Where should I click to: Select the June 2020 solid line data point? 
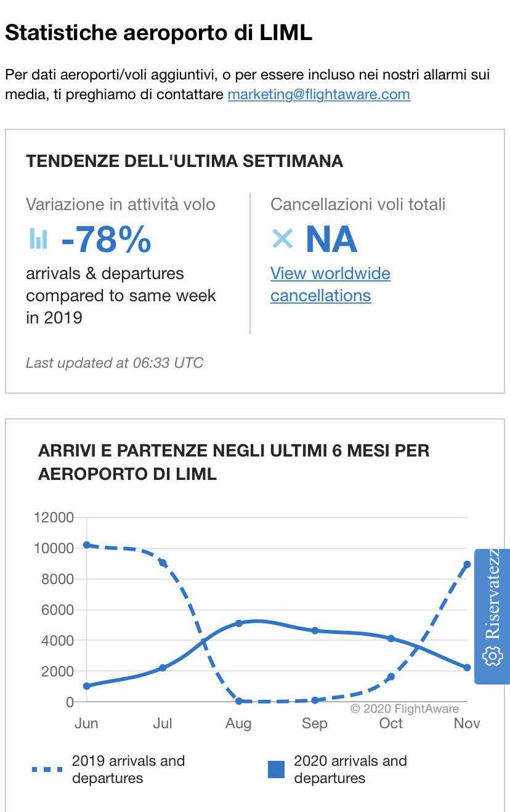(x=87, y=686)
